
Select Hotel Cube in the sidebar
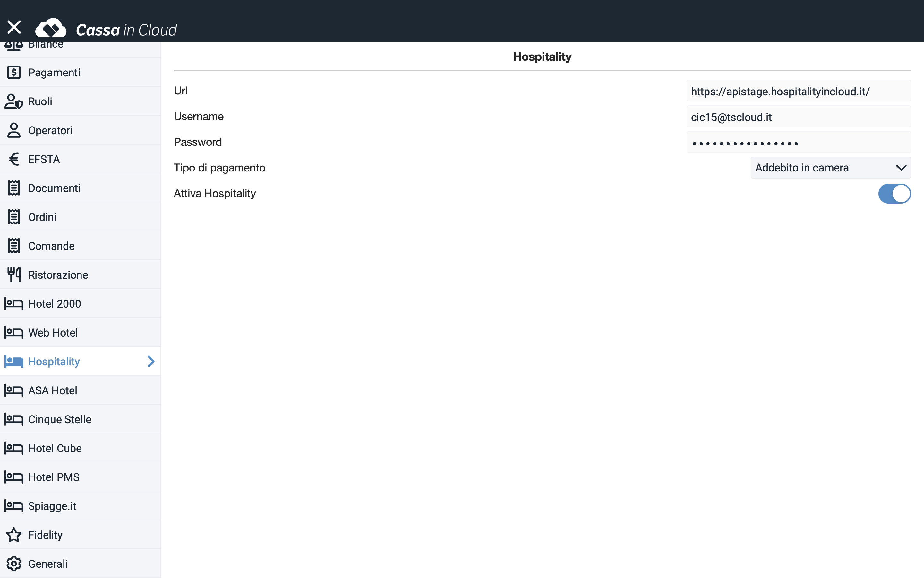pos(80,448)
